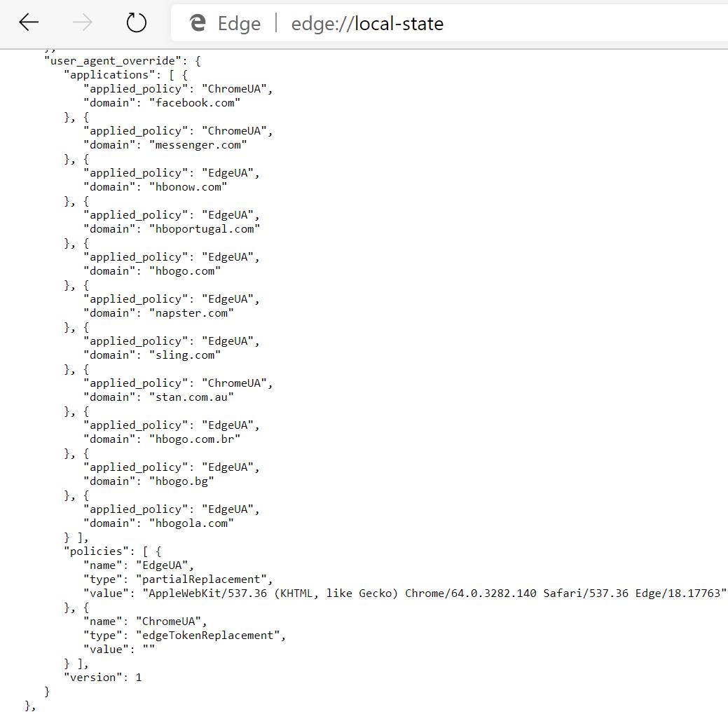The image size is (728, 714).
Task: Select the "hbogola.com" domain value
Action: tap(191, 523)
